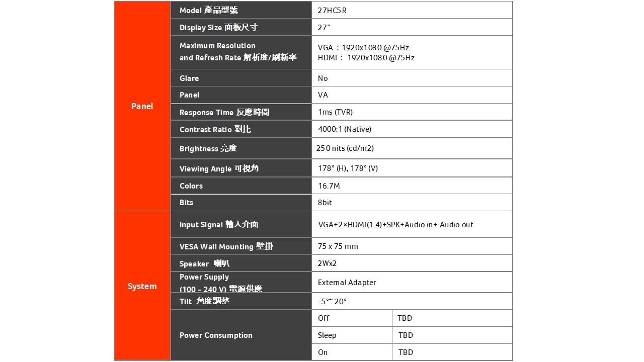The width and height of the screenshot is (644, 362).
Task: Select the Bits label cell
Action: pos(242,202)
